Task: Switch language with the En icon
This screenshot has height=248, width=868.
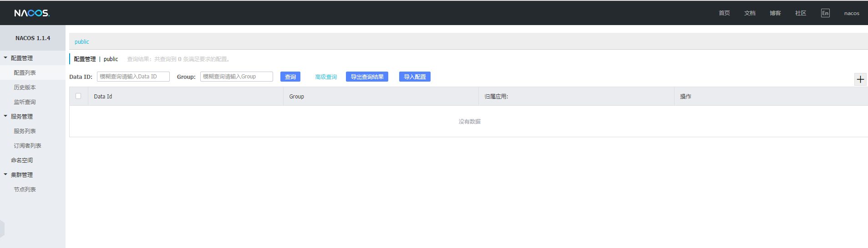Action: (825, 13)
